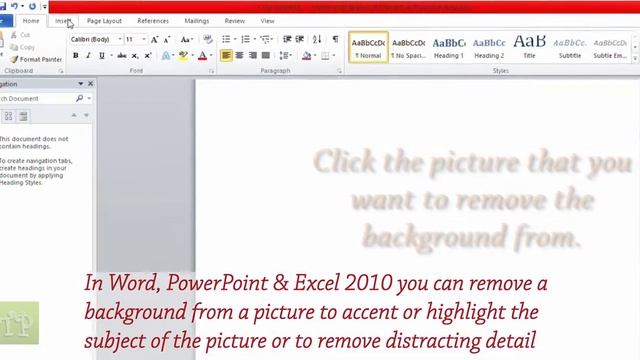Apply bulleted list formatting
Image resolution: width=640 pixels, height=360 pixels.
(x=226, y=39)
